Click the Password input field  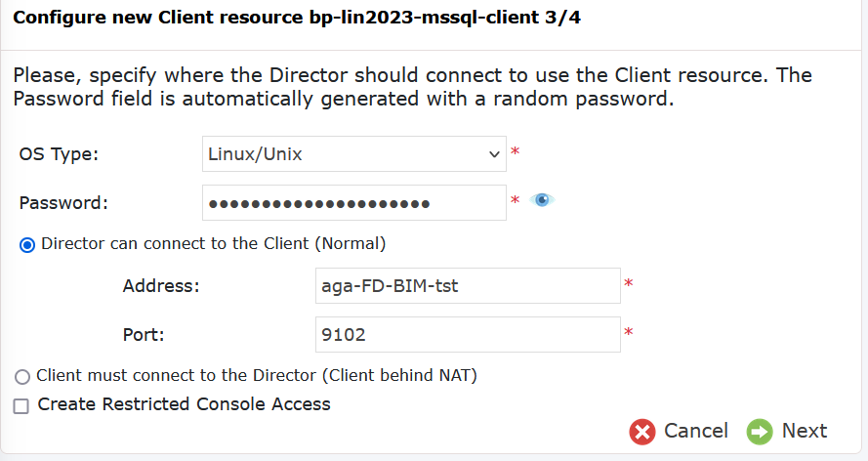click(354, 202)
